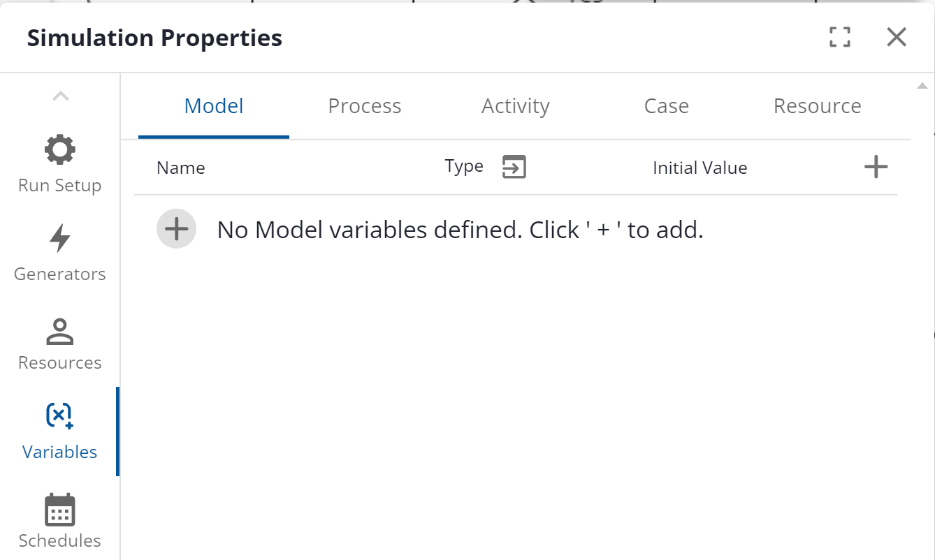
Task: Open the Run Setup gear icon
Action: (60, 150)
